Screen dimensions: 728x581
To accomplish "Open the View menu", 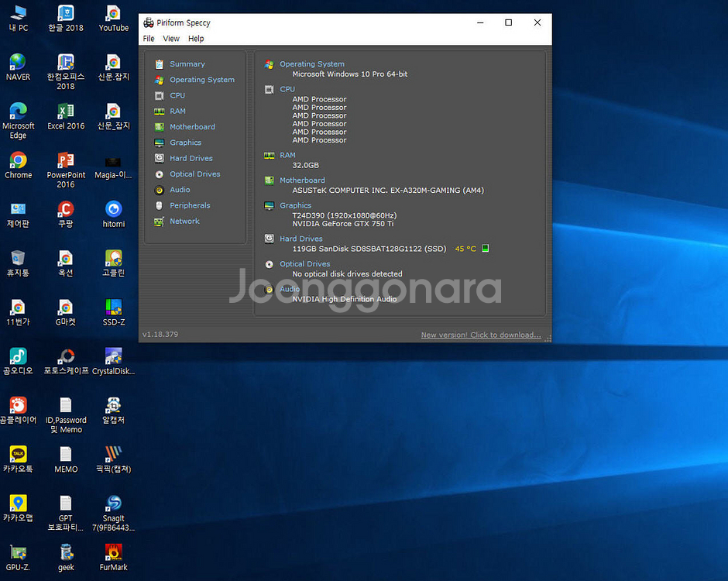I will pyautogui.click(x=171, y=39).
